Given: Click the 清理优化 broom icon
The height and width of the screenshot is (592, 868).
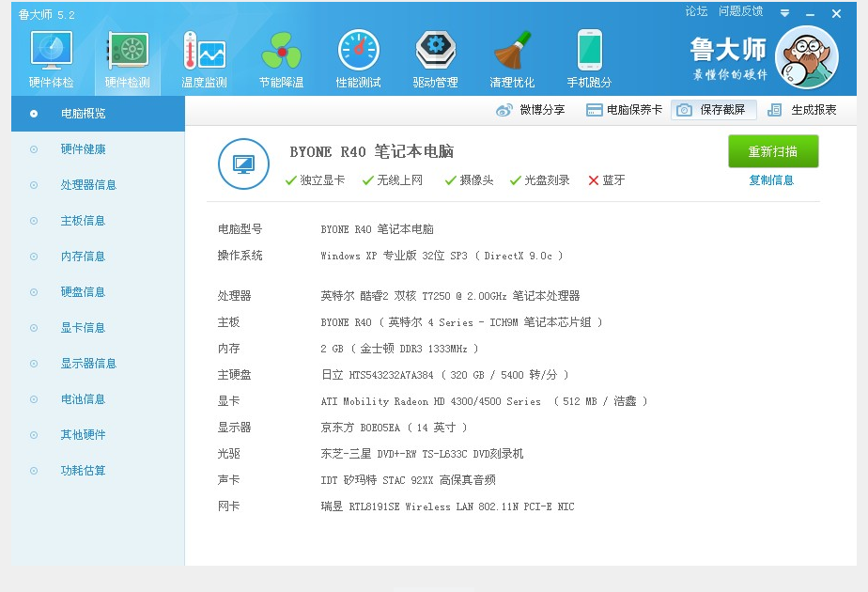Looking at the screenshot, I should pos(512,53).
